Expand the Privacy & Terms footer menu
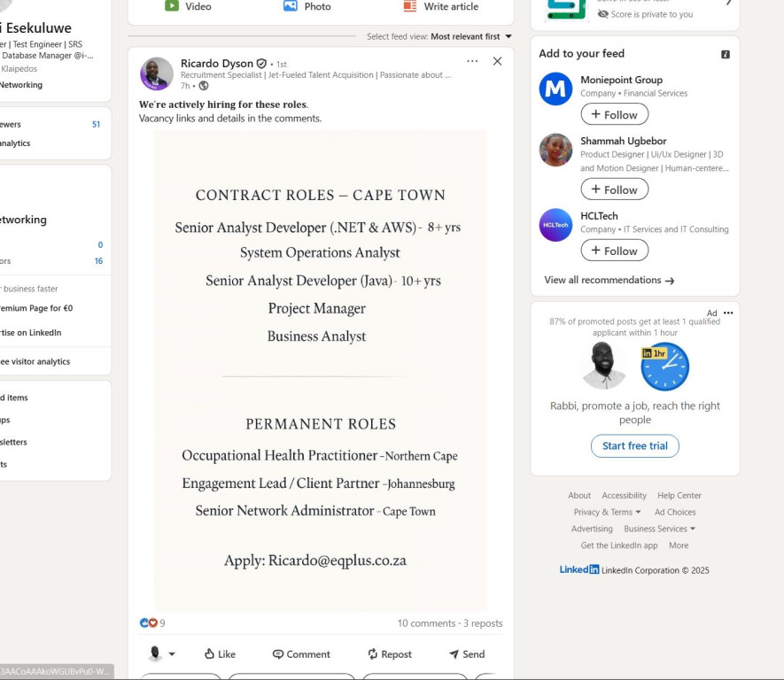The height and width of the screenshot is (680, 784). click(x=607, y=512)
